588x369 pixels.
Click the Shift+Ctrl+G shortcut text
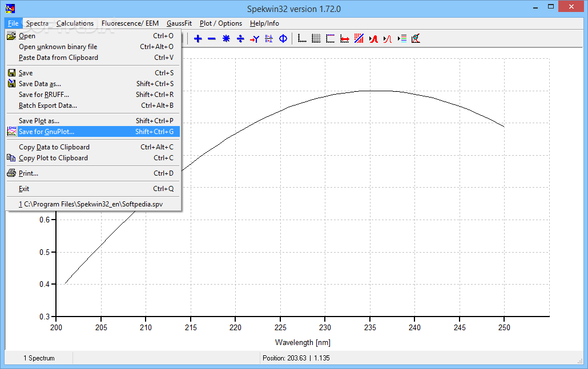[x=155, y=132]
